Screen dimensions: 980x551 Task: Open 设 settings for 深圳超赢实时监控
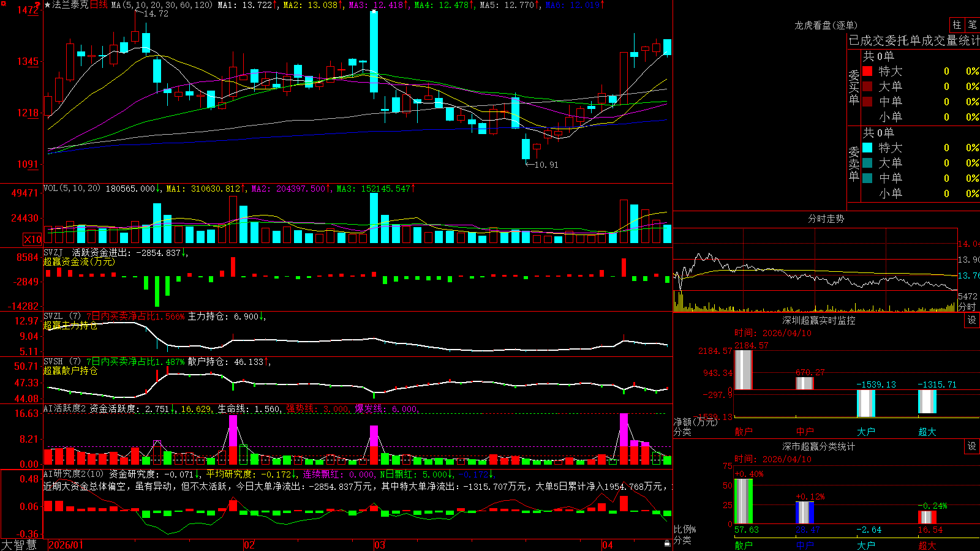972,320
